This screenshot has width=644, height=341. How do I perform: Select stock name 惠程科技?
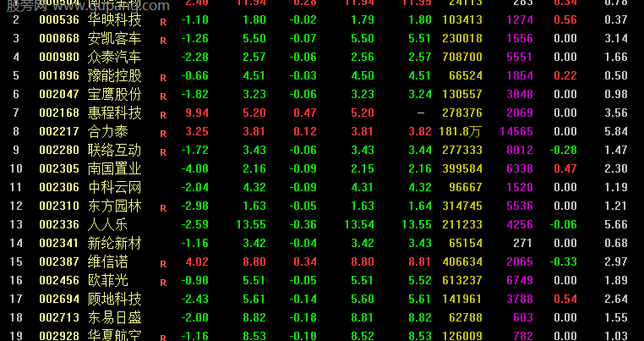[115, 113]
